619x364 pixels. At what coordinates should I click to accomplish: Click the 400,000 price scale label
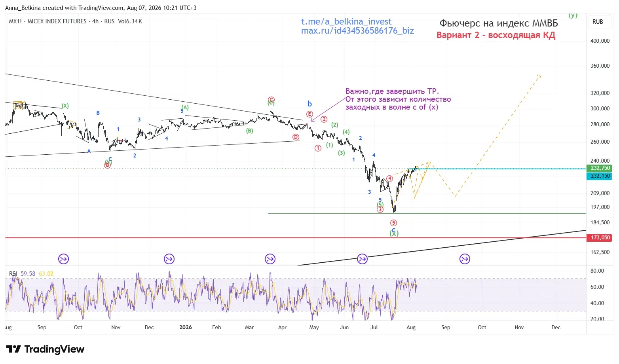(600, 41)
